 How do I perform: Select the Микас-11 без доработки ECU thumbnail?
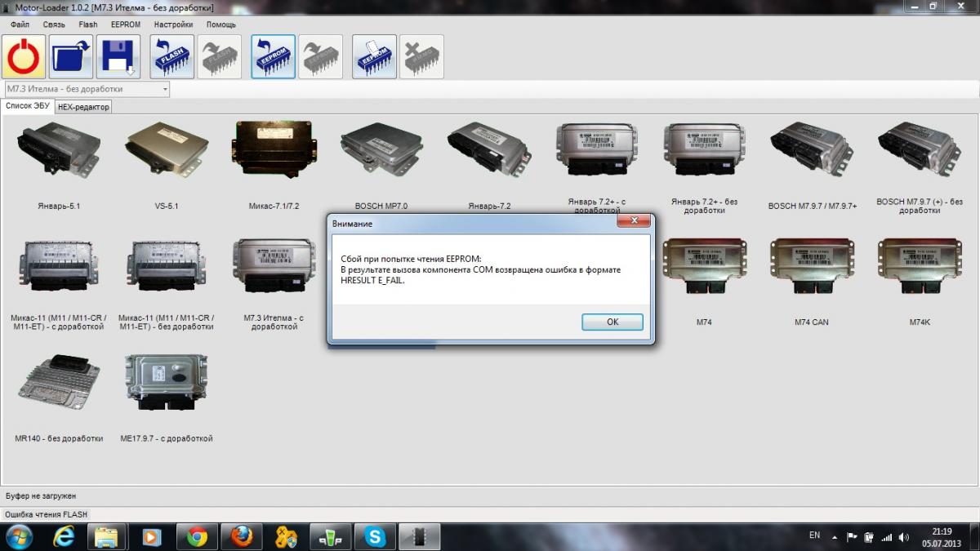pos(166,266)
